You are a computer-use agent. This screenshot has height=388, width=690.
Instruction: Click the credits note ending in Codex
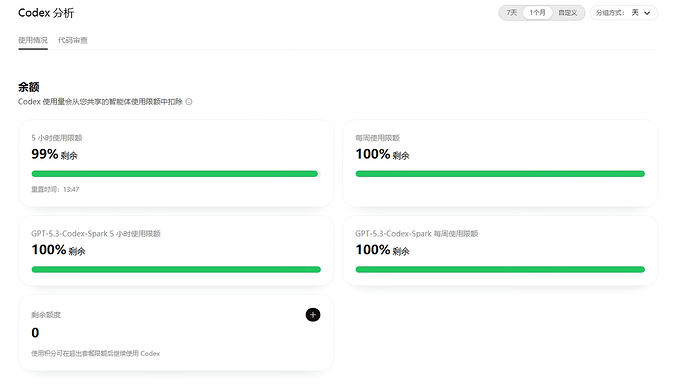95,353
